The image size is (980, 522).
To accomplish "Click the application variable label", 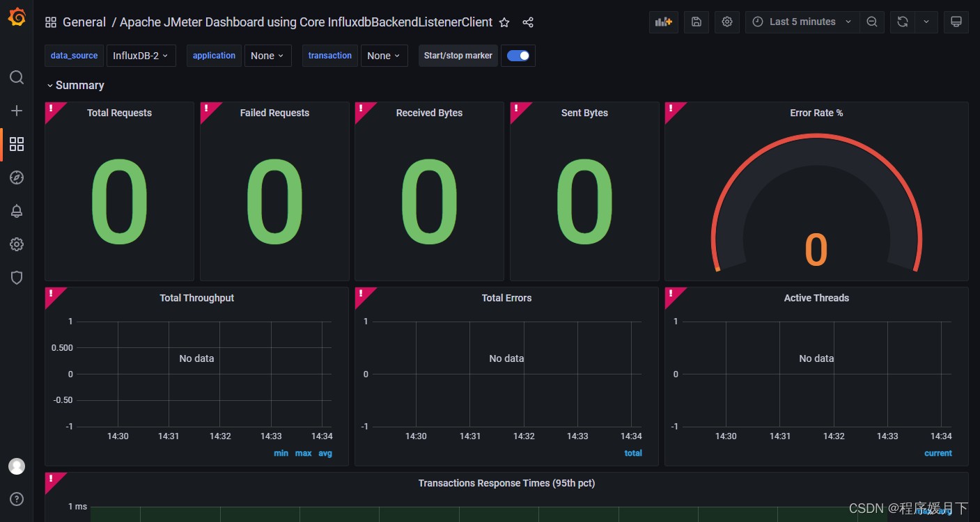I will pyautogui.click(x=214, y=56).
